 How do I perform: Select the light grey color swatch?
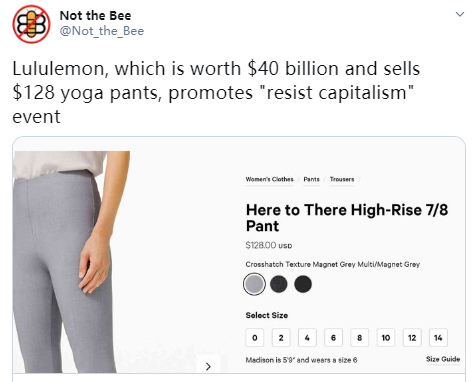pyautogui.click(x=254, y=284)
